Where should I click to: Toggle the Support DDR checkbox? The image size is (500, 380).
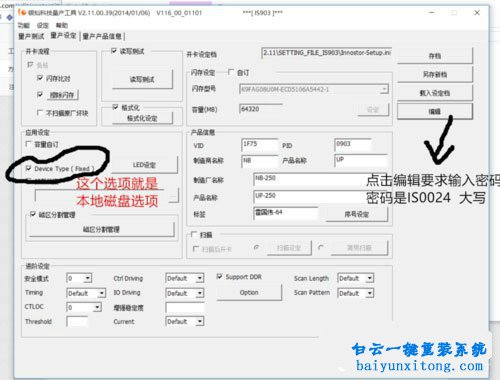[219, 276]
